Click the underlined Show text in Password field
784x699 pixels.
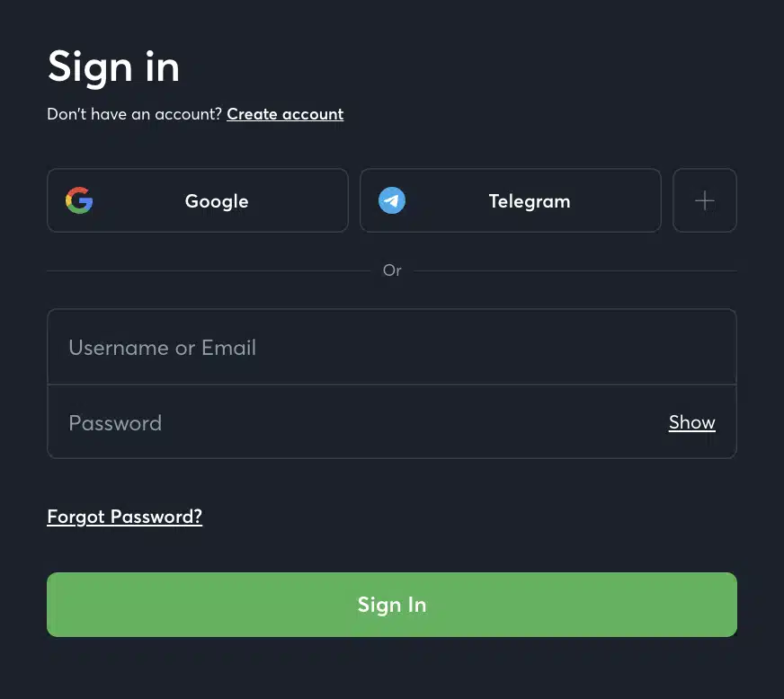coord(692,422)
